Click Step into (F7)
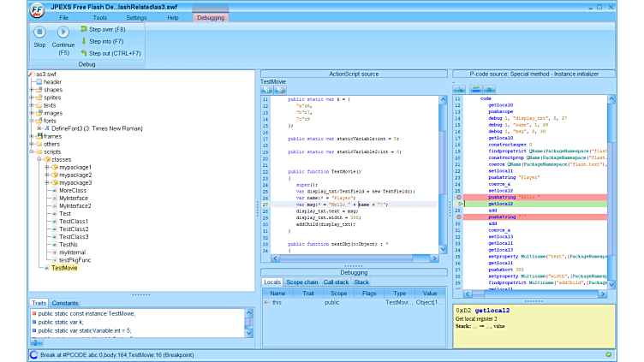The width and height of the screenshot is (644, 362). coord(102,41)
